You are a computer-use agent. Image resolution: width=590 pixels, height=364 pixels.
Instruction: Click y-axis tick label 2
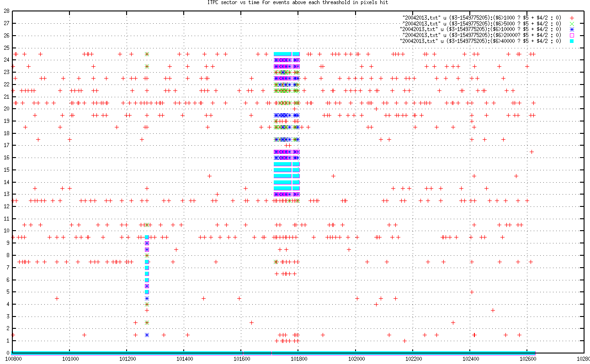click(x=8, y=329)
